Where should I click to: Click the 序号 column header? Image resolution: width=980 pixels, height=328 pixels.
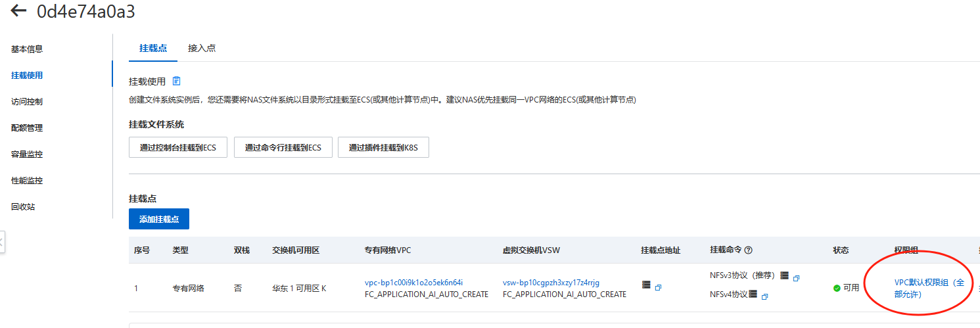pos(142,250)
